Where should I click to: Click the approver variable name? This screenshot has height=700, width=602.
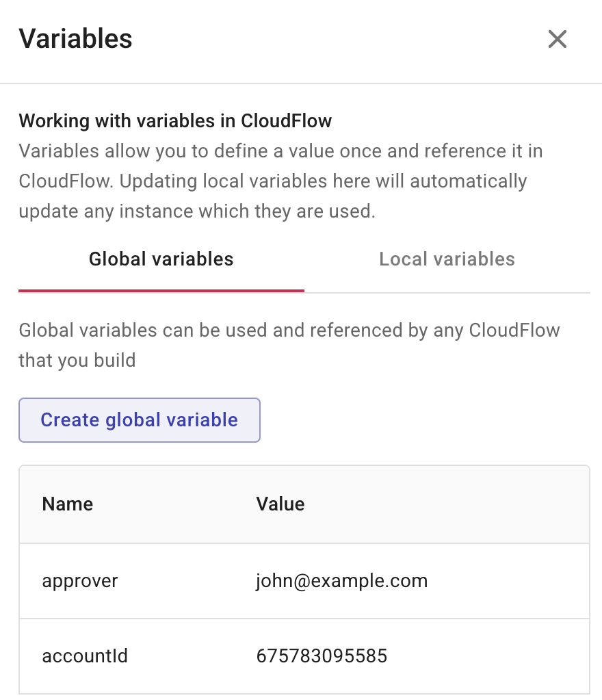coord(80,580)
